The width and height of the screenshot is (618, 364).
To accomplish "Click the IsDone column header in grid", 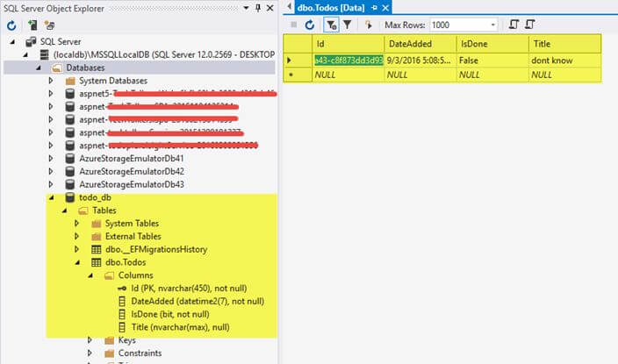I will (x=492, y=44).
